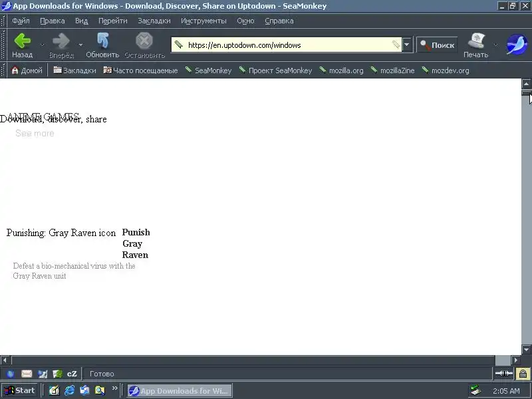Expand the Закладки bookmarks folder
This screenshot has height=399, width=532.
[x=74, y=70]
